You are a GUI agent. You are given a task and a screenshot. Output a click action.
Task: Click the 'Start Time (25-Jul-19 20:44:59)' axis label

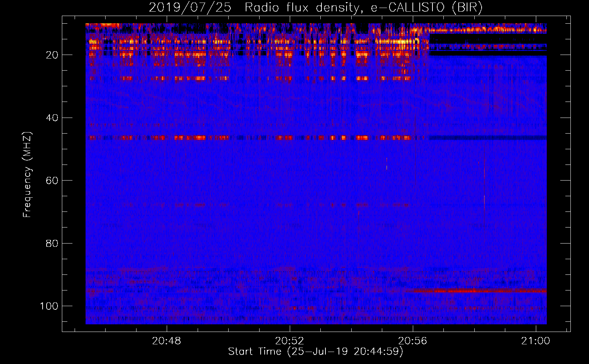coord(316,352)
